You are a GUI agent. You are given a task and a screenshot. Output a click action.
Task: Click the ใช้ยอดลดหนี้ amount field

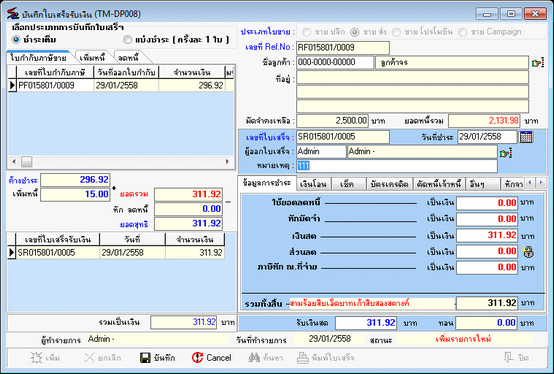(487, 203)
